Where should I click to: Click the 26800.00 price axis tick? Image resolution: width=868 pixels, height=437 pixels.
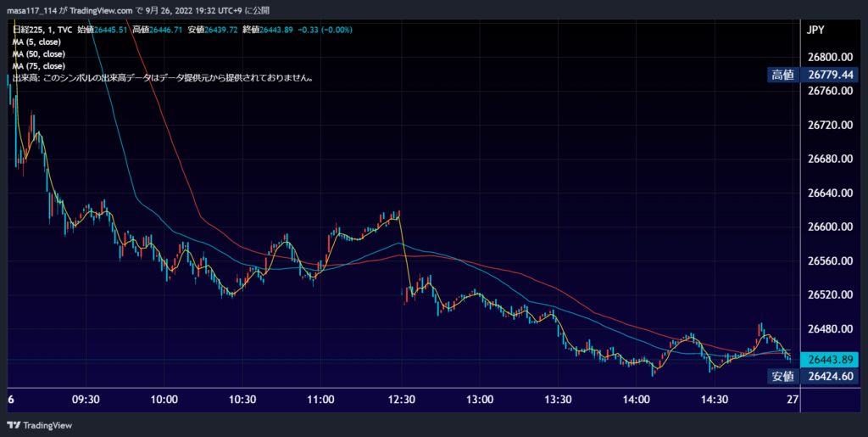tap(831, 57)
